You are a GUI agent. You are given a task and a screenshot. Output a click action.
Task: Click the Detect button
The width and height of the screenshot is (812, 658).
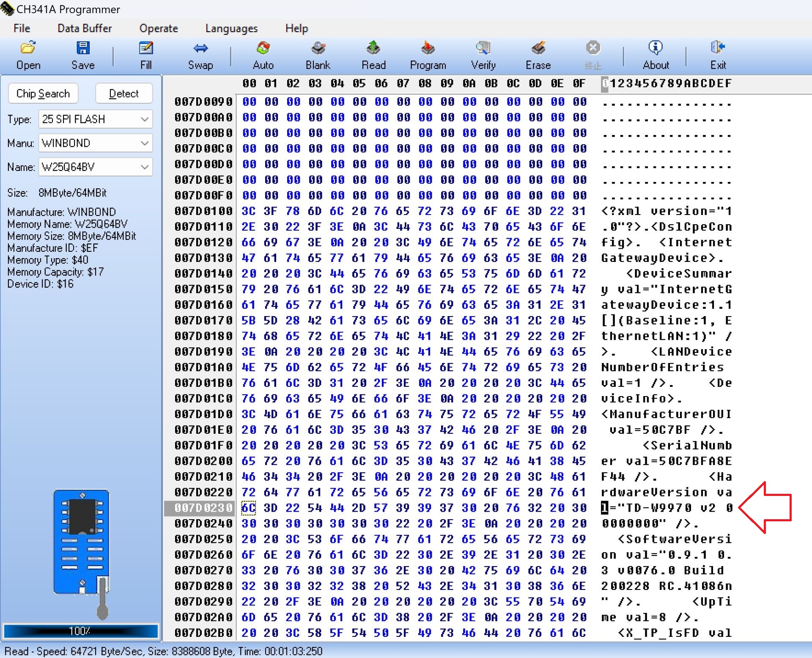[x=124, y=94]
